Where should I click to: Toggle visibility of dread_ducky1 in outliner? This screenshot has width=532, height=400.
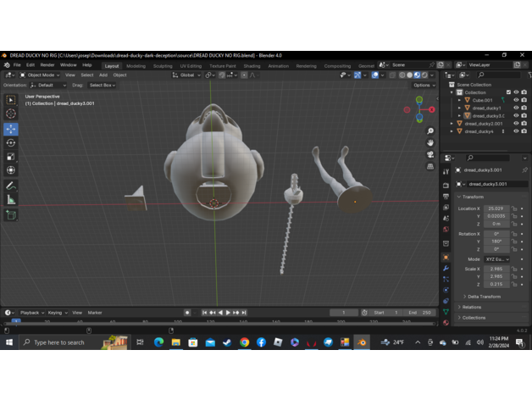[516, 108]
